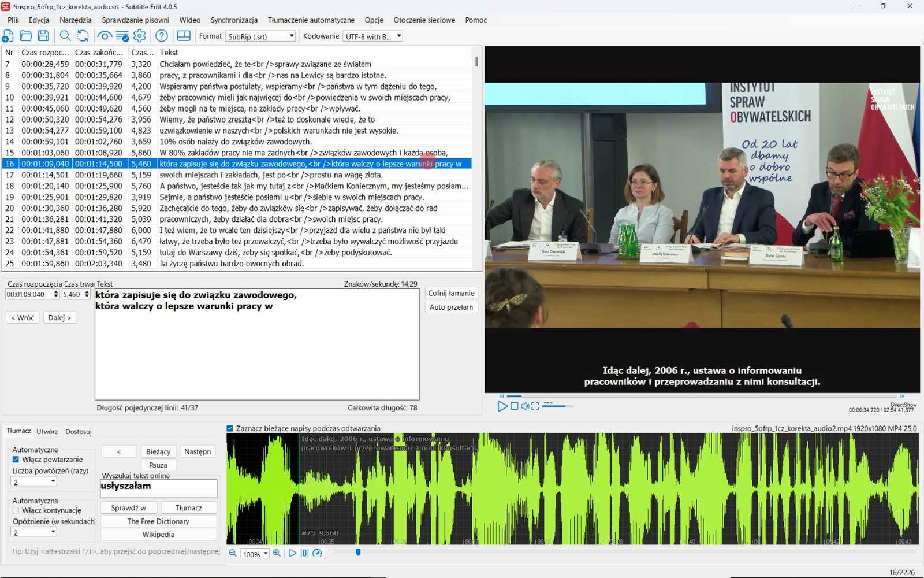Open the 'Liczba powtórzeń' dropdown
The width and height of the screenshot is (924, 578).
click(x=34, y=481)
